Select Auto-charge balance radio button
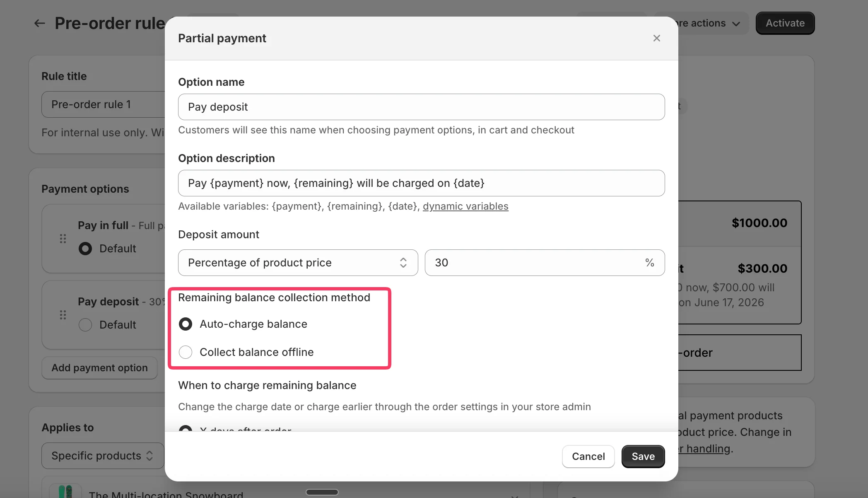 pos(186,324)
